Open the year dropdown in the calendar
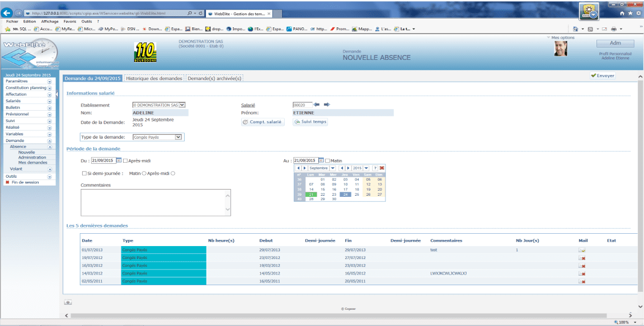 (x=366, y=168)
